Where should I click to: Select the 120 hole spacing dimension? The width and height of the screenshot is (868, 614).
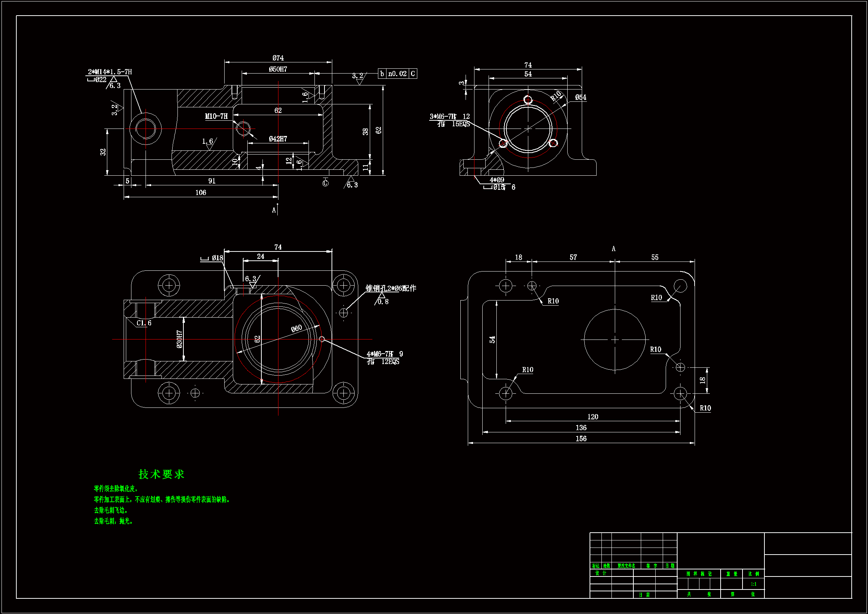pos(593,417)
